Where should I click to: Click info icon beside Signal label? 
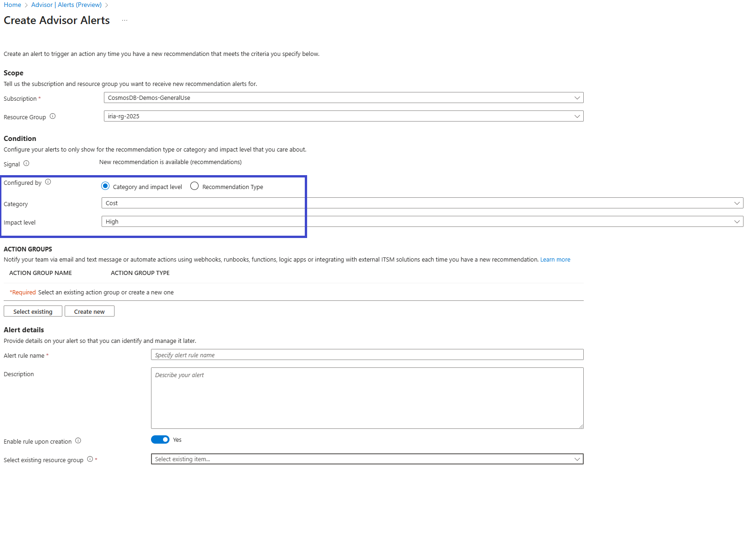(26, 164)
